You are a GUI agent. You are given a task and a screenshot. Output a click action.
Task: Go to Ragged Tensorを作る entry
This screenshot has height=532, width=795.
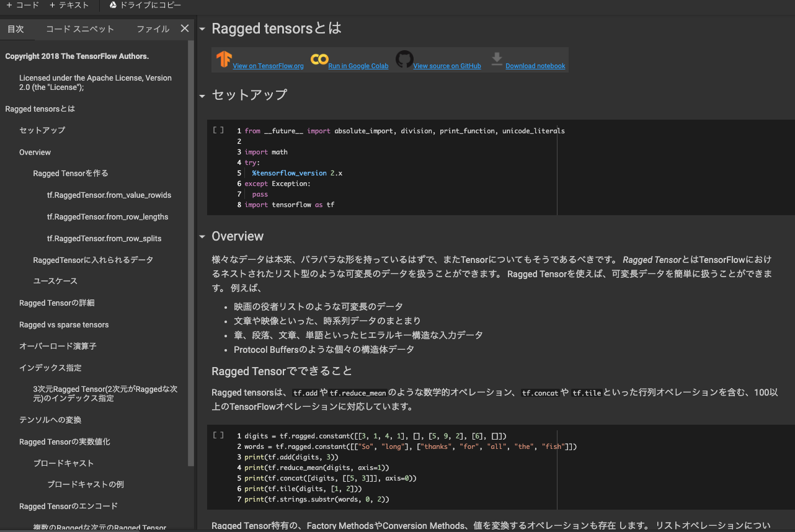[x=71, y=174]
